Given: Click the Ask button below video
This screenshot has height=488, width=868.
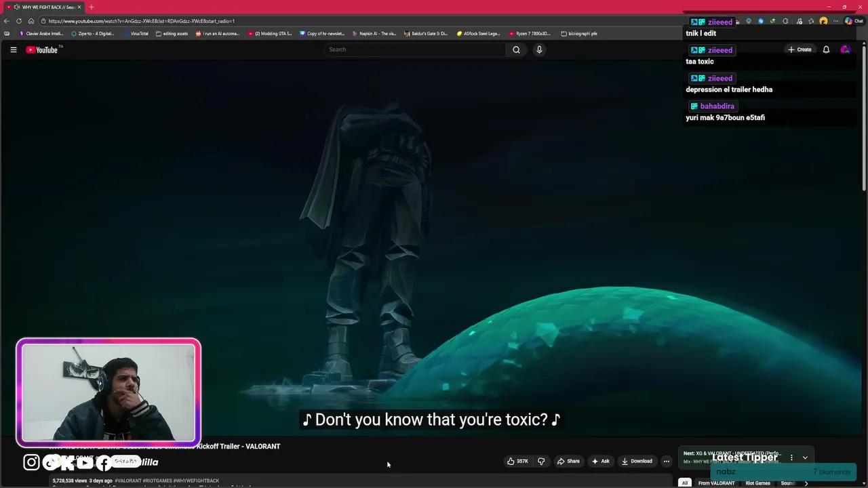Looking at the screenshot, I should (601, 462).
